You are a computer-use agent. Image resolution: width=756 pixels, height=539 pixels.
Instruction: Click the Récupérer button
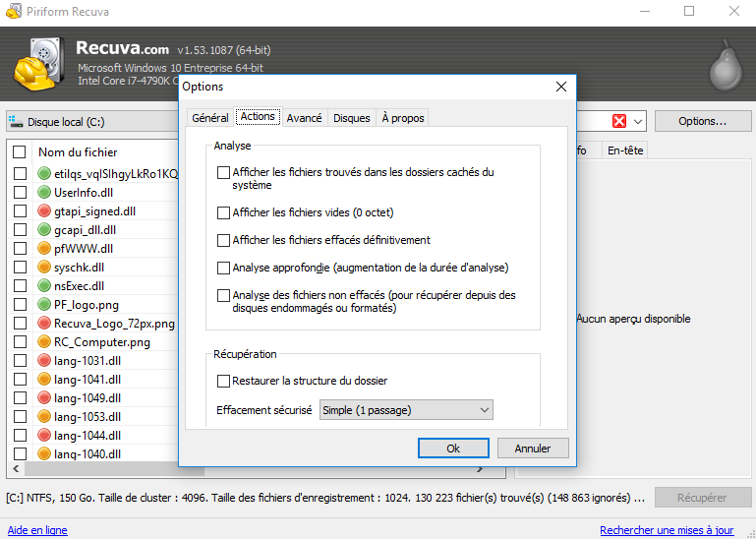tap(703, 498)
